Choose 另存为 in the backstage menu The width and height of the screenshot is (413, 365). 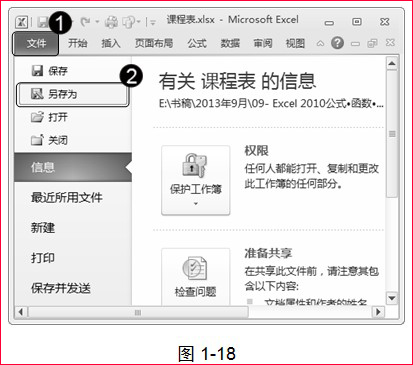[72, 94]
